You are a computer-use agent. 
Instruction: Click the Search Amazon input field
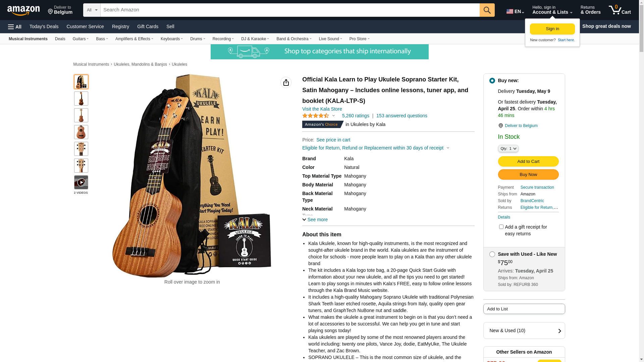click(x=290, y=10)
